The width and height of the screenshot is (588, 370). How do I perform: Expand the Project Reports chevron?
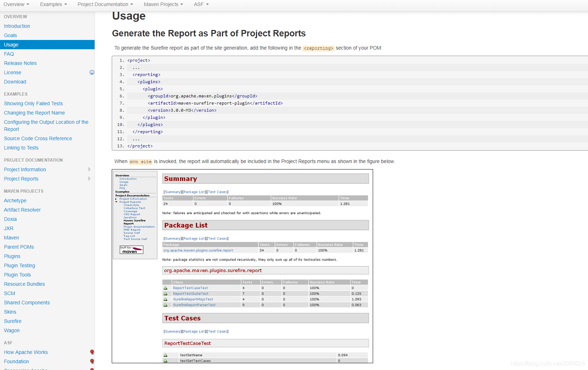(x=89, y=179)
